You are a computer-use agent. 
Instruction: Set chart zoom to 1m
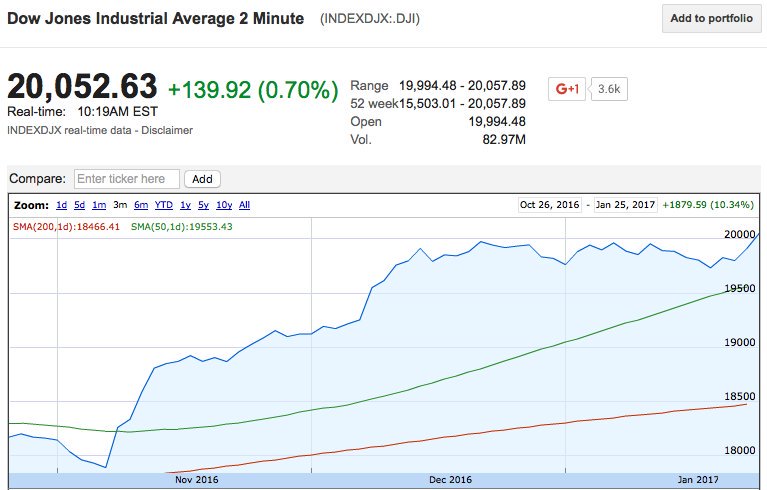(x=99, y=205)
